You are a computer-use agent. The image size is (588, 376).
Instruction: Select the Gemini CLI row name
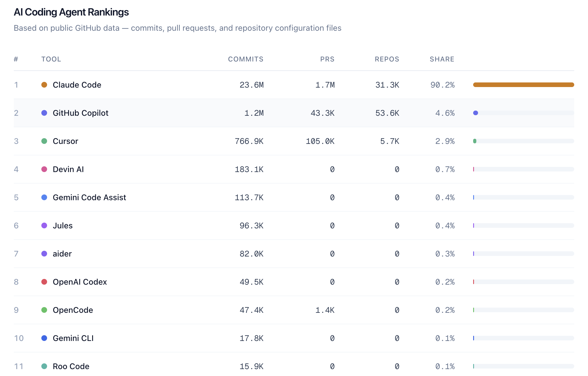click(x=73, y=338)
